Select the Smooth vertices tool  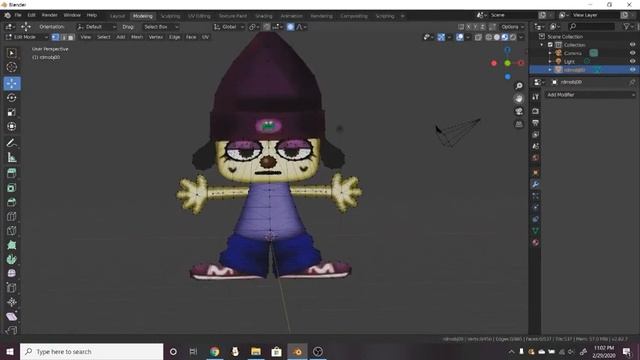coord(11,273)
